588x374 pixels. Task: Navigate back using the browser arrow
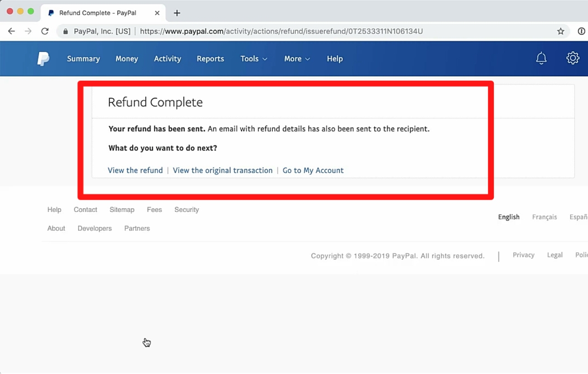pyautogui.click(x=11, y=31)
